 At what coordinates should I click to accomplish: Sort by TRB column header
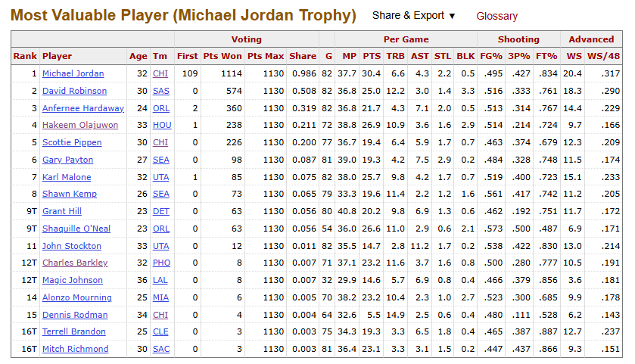(396, 56)
